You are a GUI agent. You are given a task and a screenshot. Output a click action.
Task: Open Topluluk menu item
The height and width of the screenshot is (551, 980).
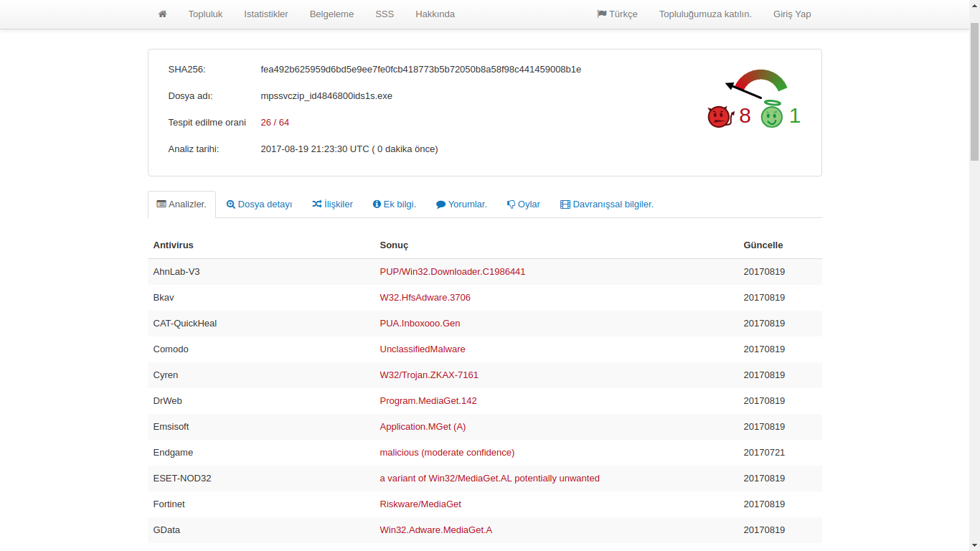point(205,14)
